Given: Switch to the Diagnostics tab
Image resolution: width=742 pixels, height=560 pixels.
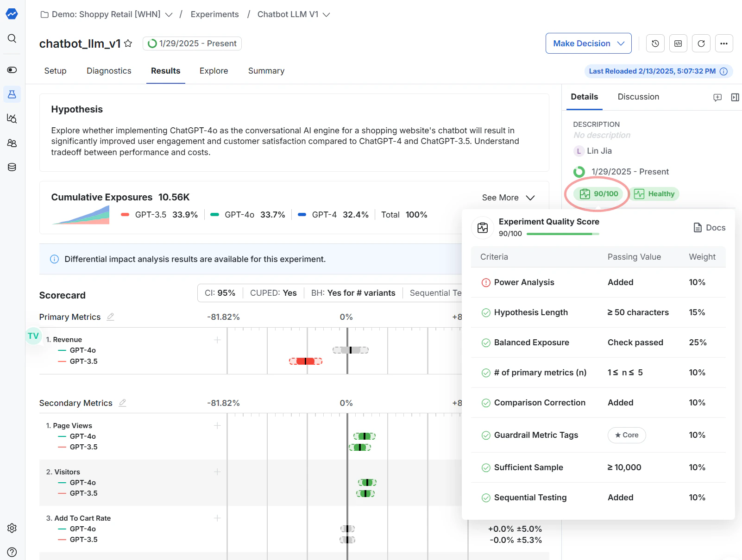Looking at the screenshot, I should 109,71.
